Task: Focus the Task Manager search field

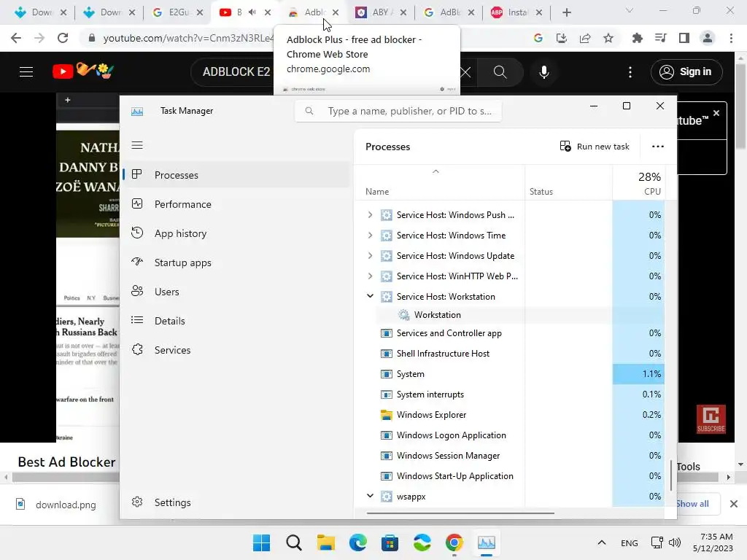Action: 398,111
